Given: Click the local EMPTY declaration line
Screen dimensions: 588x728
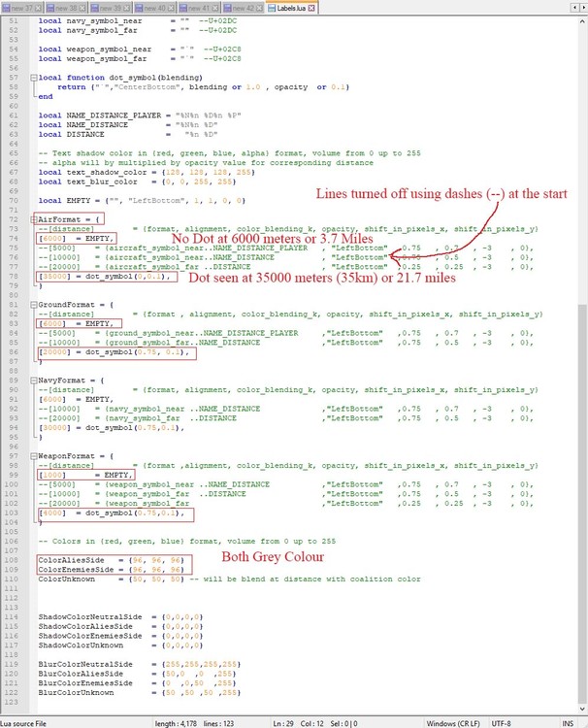Looking at the screenshot, I should pyautogui.click(x=142, y=201).
